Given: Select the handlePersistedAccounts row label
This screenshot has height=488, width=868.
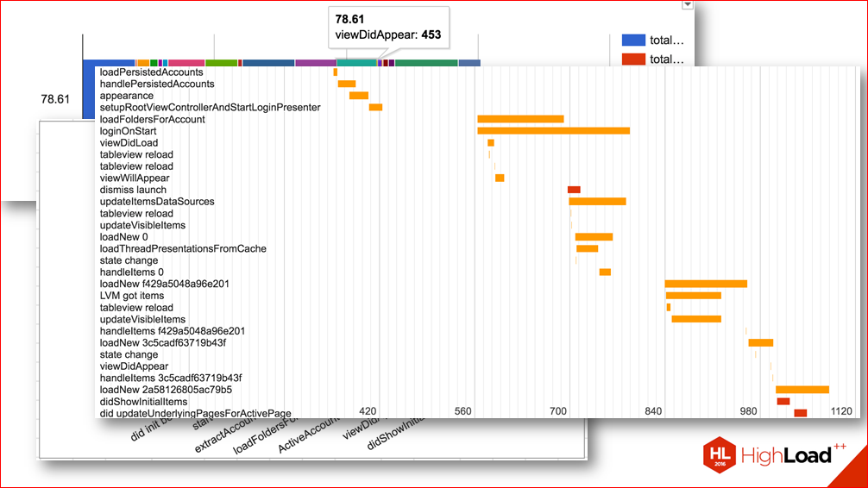Looking at the screenshot, I should click(x=157, y=84).
